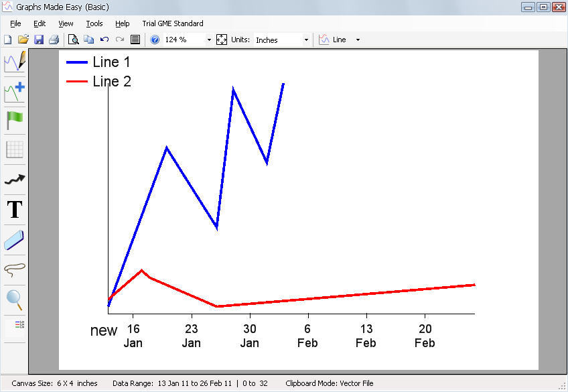Select the magnifier zoom tool
This screenshot has width=568, height=392.
click(x=13, y=300)
